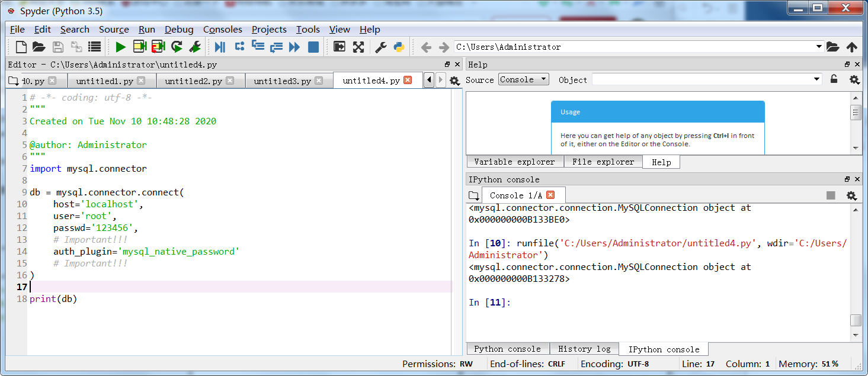Run cell and advance icon
868x376 pixels.
(x=158, y=47)
